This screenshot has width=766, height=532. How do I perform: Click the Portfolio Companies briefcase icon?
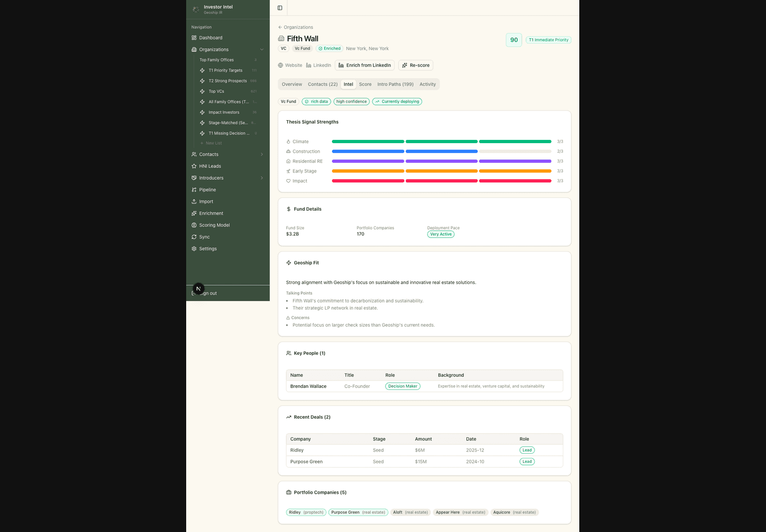(x=289, y=493)
